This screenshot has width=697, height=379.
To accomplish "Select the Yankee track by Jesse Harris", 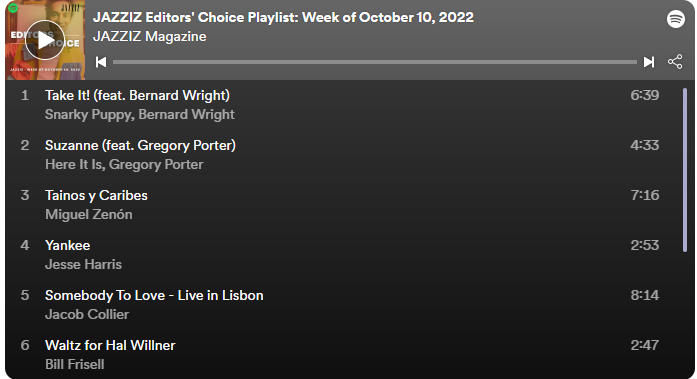I will pyautogui.click(x=340, y=255).
